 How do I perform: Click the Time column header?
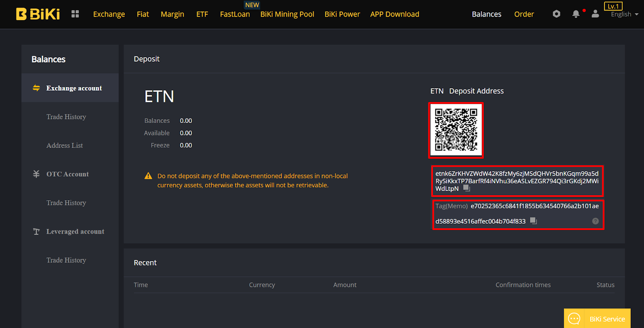(141, 285)
